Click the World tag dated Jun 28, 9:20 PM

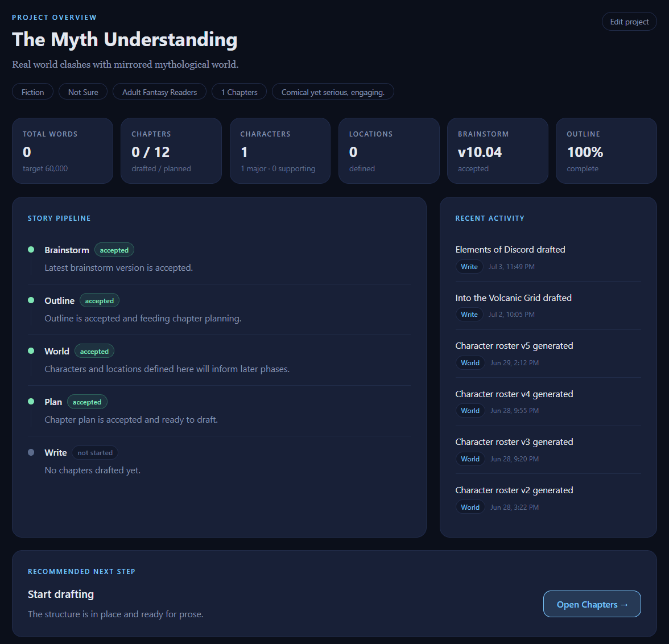[x=470, y=459]
